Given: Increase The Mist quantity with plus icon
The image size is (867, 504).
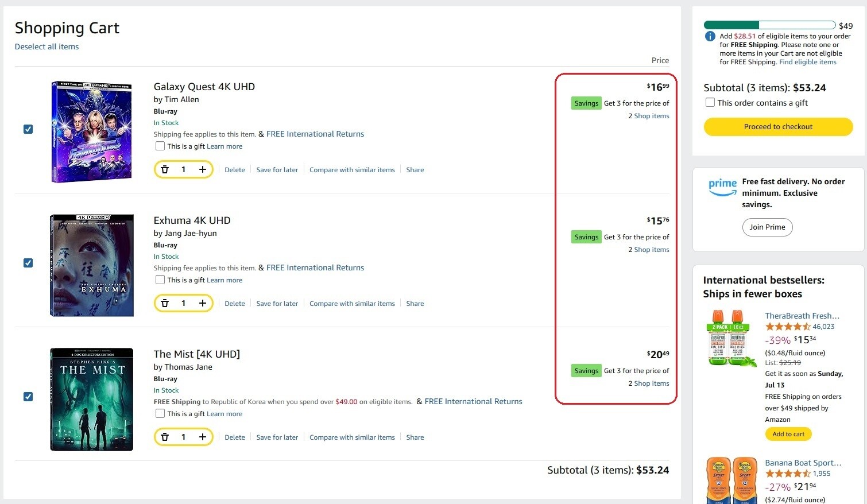Looking at the screenshot, I should tap(203, 437).
